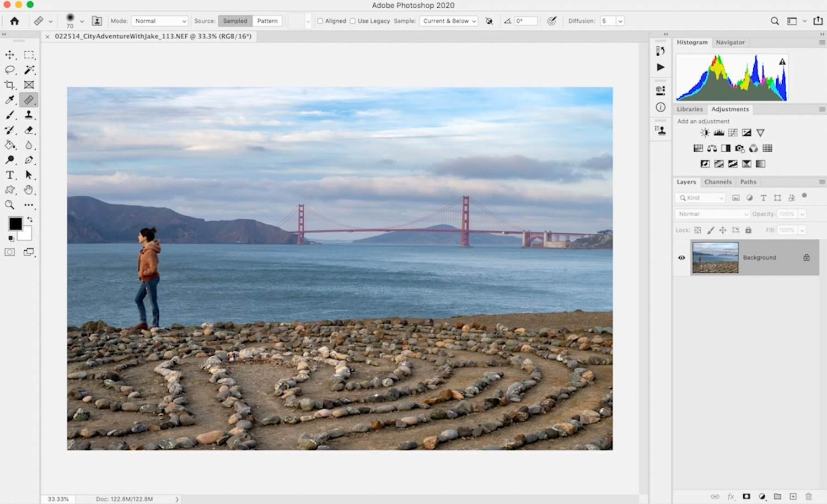Go to the Home screen
Screen dimensions: 827x504
(x=14, y=21)
